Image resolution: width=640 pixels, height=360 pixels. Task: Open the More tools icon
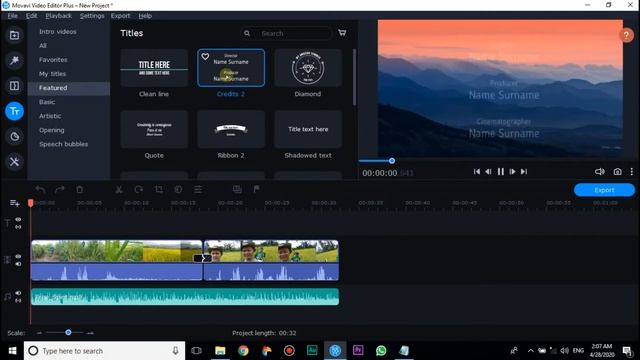[14, 162]
